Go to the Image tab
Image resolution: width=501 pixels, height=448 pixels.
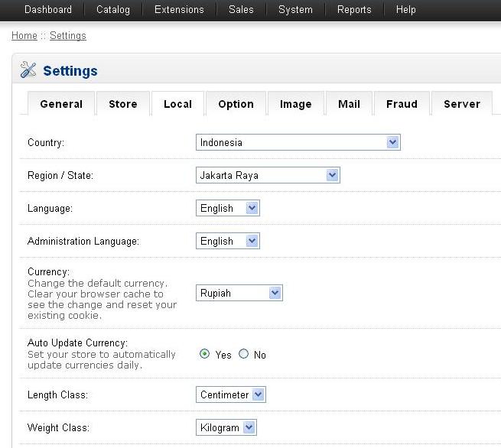pyautogui.click(x=295, y=104)
